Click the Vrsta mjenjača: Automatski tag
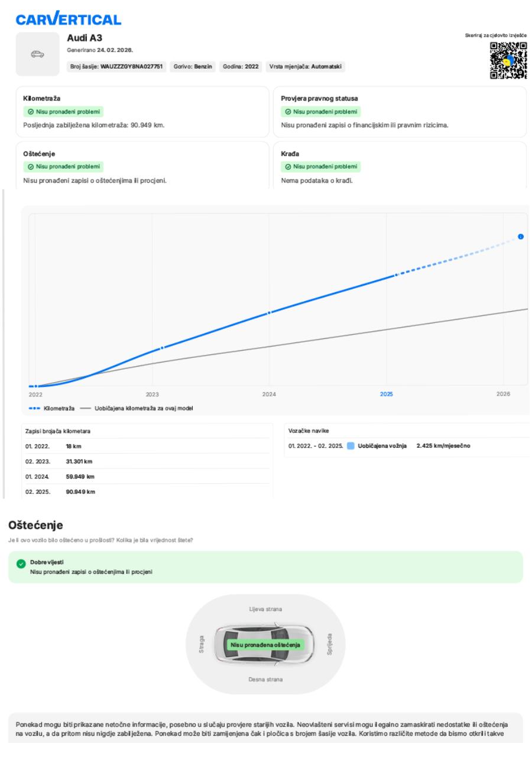Screen dimensions: 532x779 tap(305, 67)
